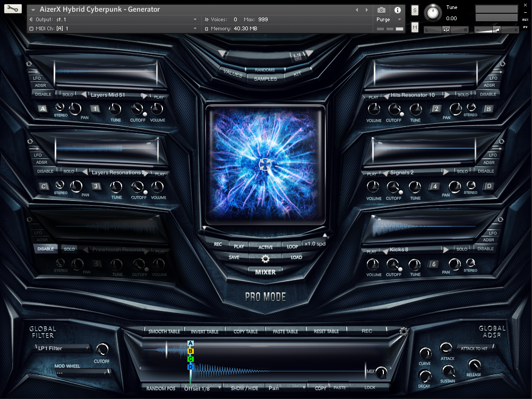Click layer B letter badge

tap(488, 109)
